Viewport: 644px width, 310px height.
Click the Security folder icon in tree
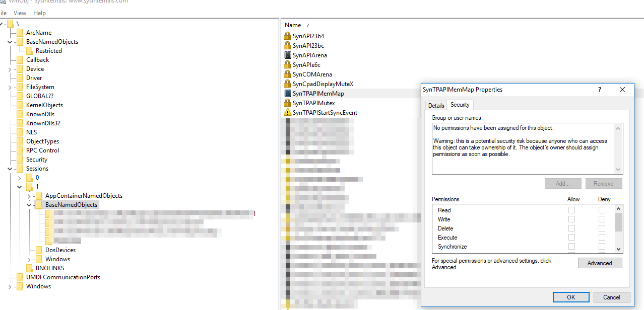pyautogui.click(x=20, y=160)
